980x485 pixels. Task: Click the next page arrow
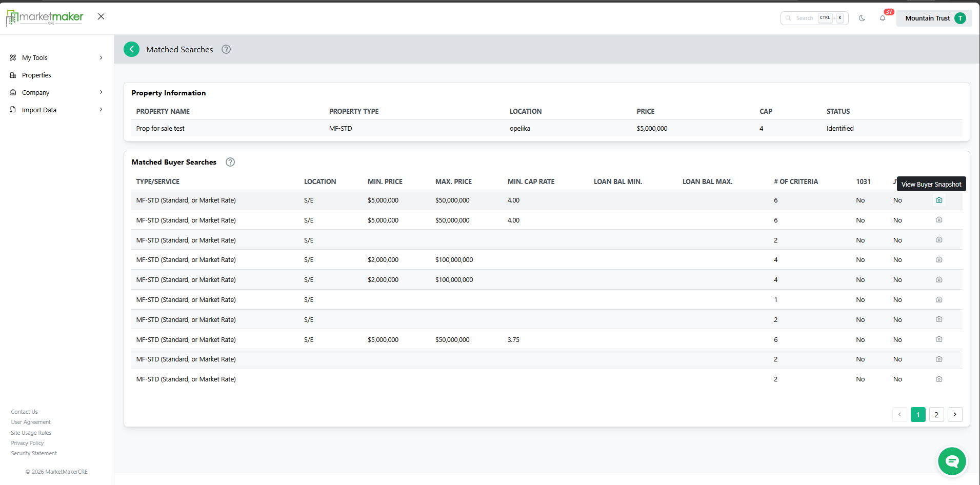pyautogui.click(x=954, y=415)
